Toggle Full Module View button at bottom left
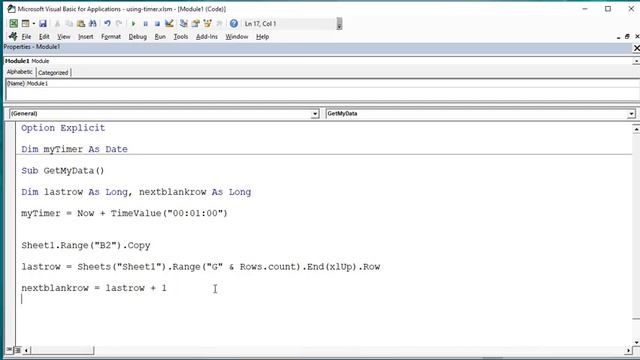The width and height of the screenshot is (640, 360). [17, 350]
